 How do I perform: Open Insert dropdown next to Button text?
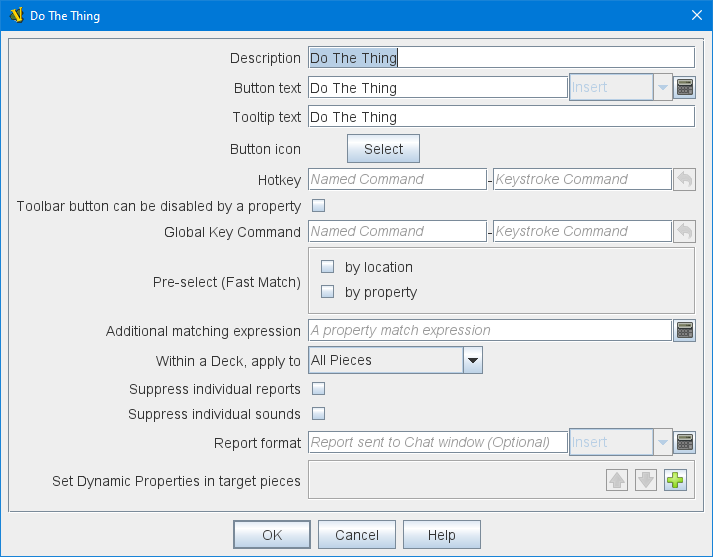[x=661, y=87]
